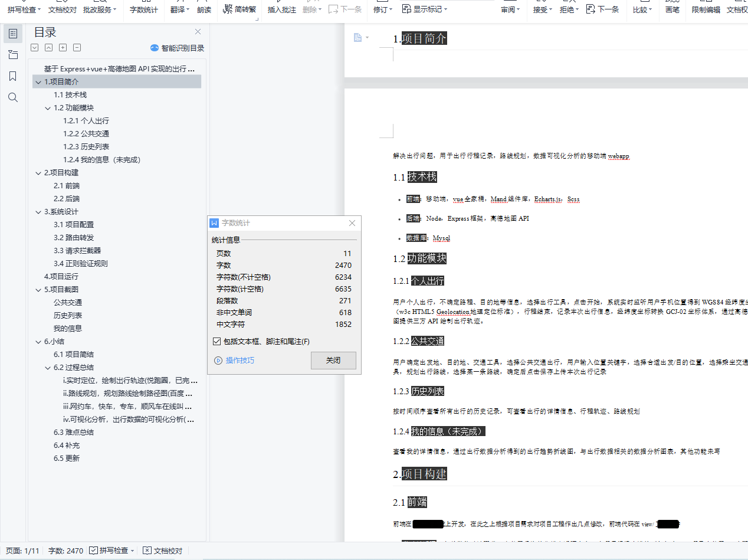Open the outline (目录) sidebar panel icon
This screenshot has height=560, width=748.
(x=13, y=34)
